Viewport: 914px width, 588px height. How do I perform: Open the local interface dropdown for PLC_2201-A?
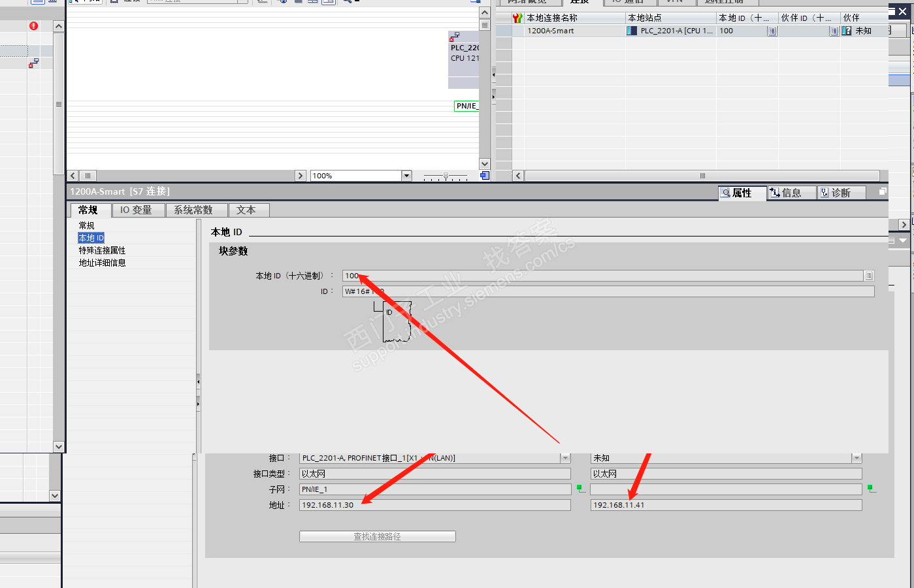tap(566, 458)
